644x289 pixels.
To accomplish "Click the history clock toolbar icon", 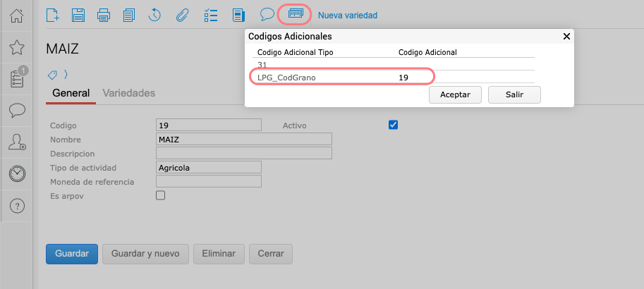I will pyautogui.click(x=154, y=14).
